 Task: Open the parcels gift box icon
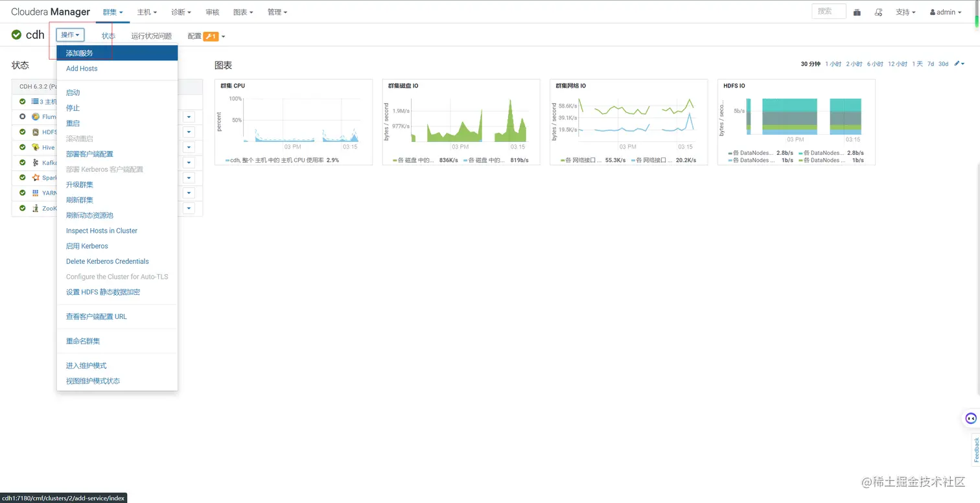pyautogui.click(x=857, y=12)
